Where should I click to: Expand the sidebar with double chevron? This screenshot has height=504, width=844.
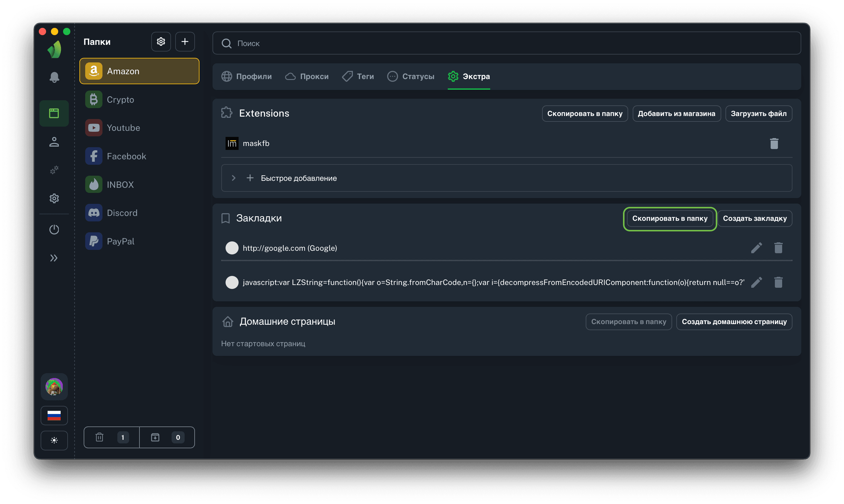[54, 258]
